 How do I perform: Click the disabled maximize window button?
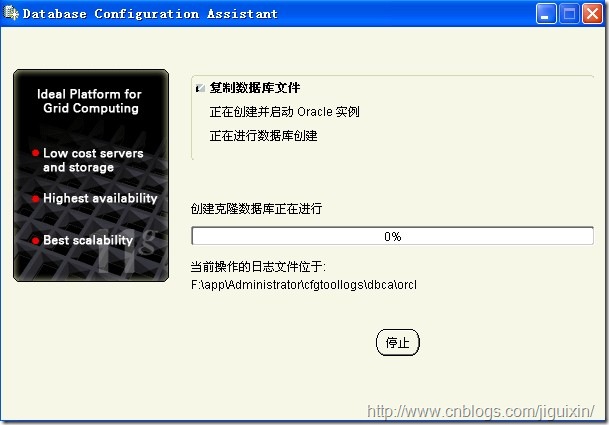(x=569, y=14)
